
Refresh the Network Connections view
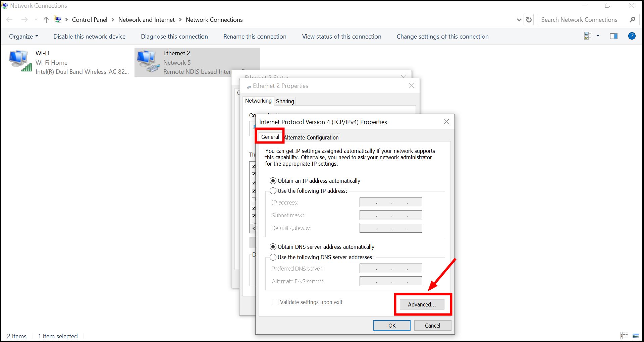529,20
